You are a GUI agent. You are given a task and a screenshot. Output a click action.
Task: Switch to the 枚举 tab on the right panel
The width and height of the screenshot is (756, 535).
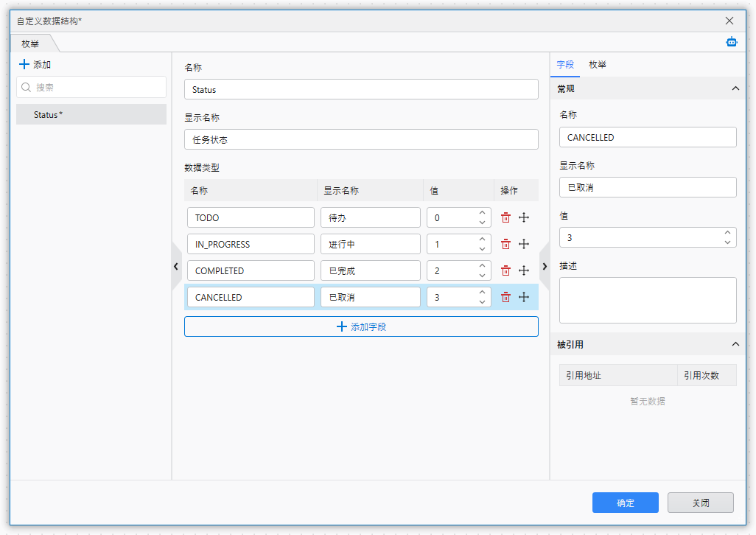point(597,65)
